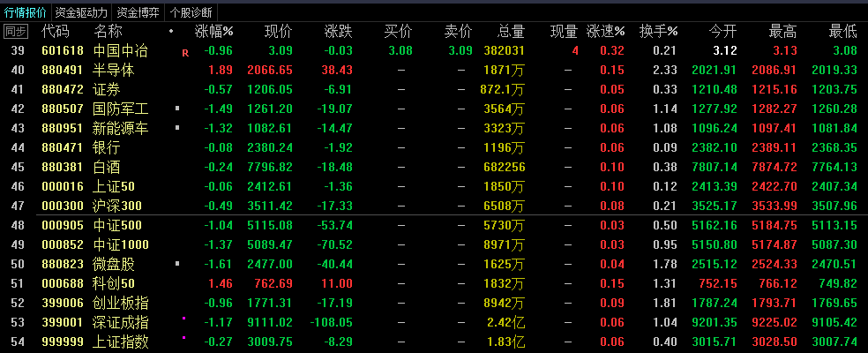This screenshot has height=353, width=868.
Task: Select the 半导体 row name
Action: coord(114,71)
